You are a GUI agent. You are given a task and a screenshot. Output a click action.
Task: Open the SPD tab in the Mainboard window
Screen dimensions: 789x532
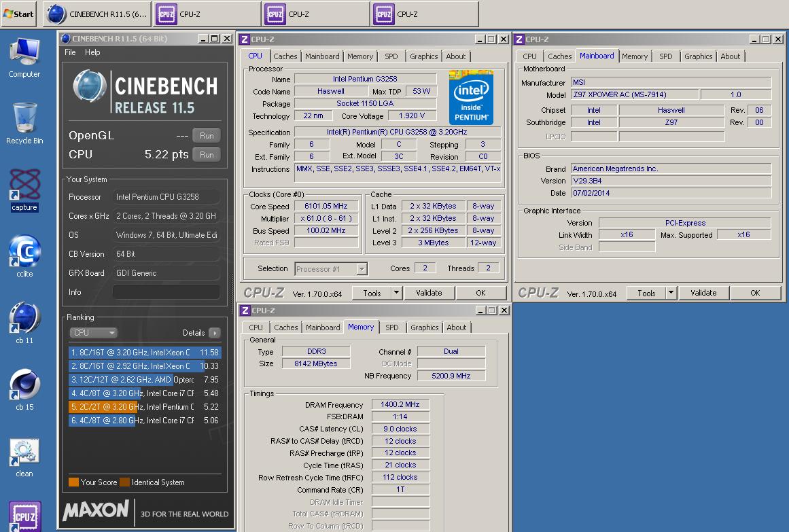point(666,56)
